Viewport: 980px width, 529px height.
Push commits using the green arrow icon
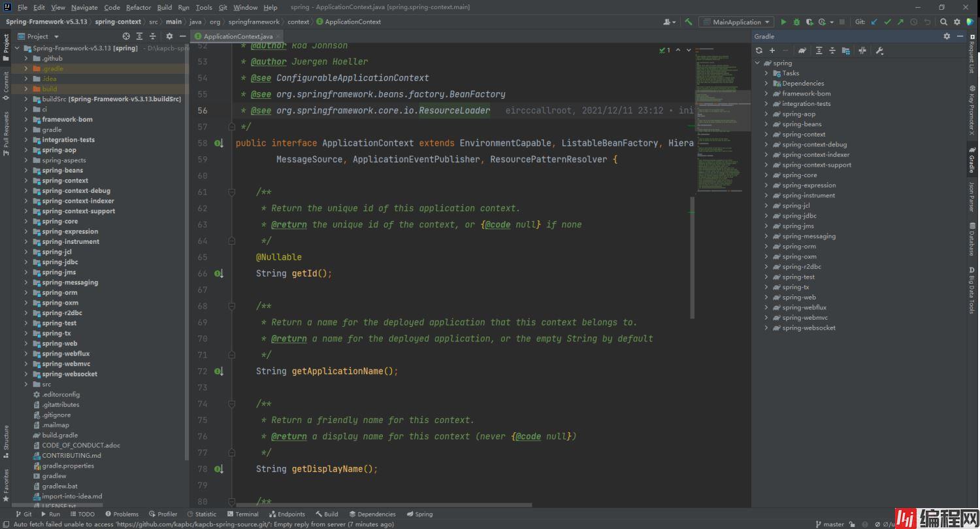click(900, 22)
